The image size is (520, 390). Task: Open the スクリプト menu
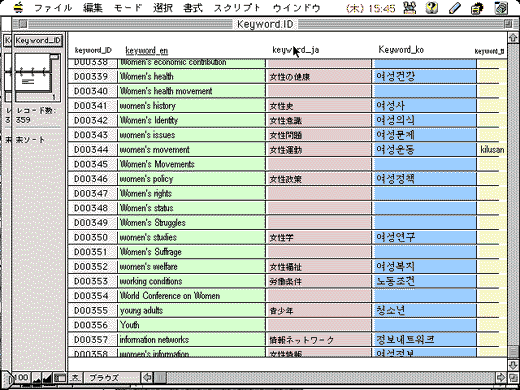click(x=237, y=8)
